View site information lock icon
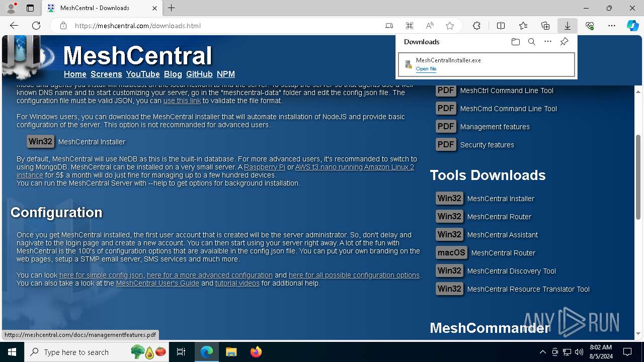This screenshot has height=362, width=644. click(x=63, y=26)
